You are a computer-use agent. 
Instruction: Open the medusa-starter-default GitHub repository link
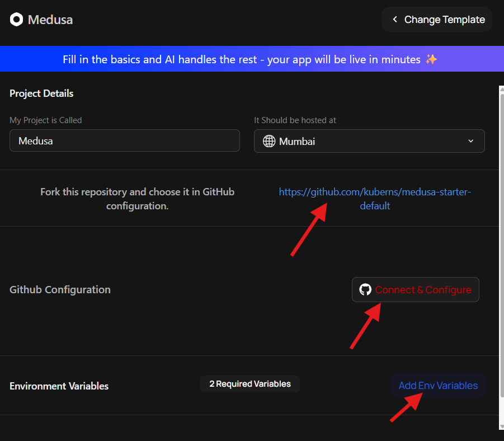tap(375, 199)
